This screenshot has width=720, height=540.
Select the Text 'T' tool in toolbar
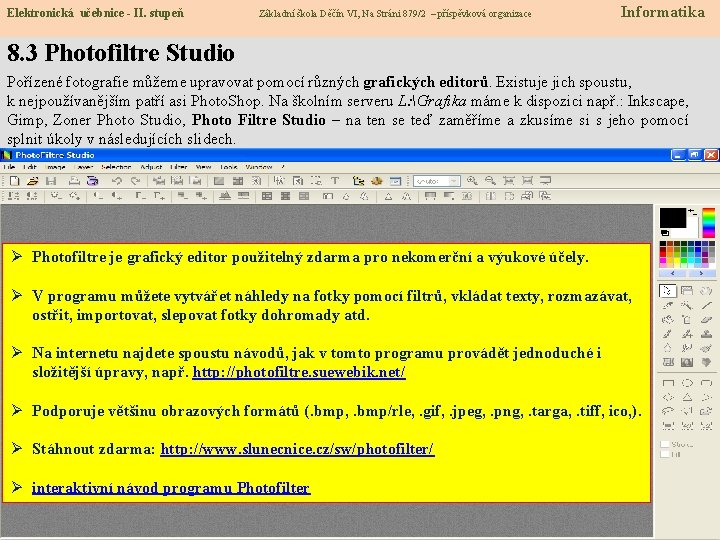335,181
